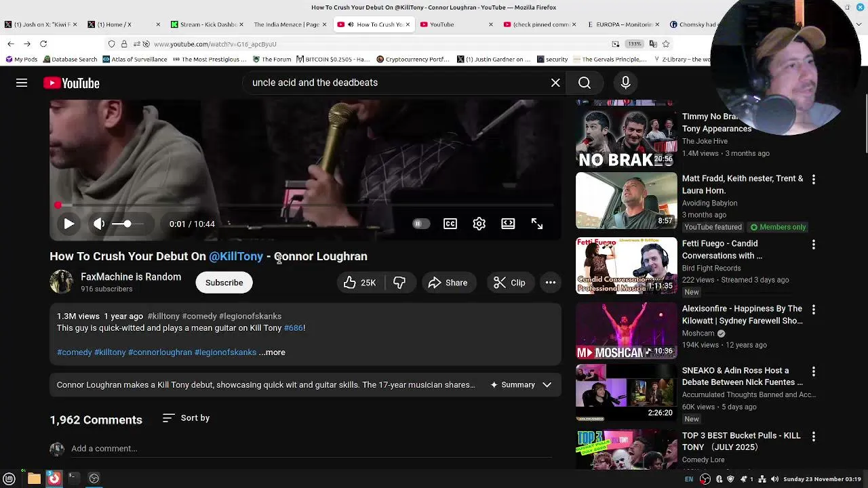Open the @KillTony channel mention link
The width and height of the screenshot is (868, 488).
(236, 256)
